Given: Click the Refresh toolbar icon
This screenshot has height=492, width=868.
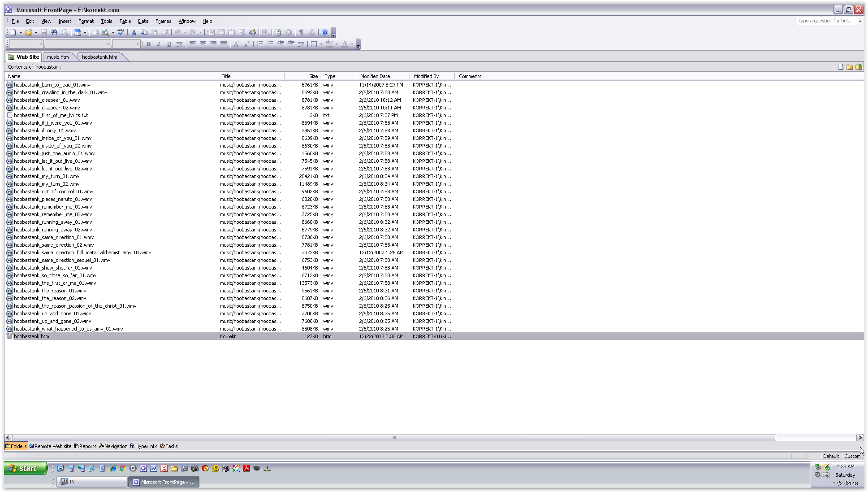Looking at the screenshot, I should tap(278, 32).
